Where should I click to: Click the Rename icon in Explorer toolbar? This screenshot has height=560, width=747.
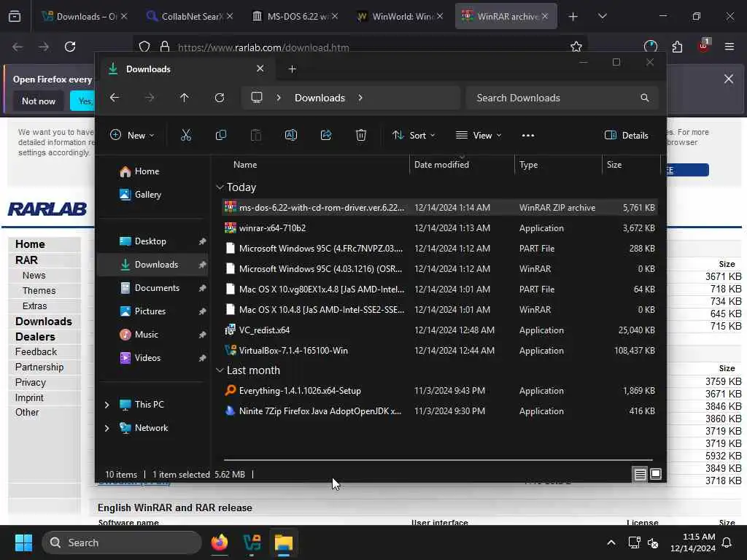click(290, 135)
